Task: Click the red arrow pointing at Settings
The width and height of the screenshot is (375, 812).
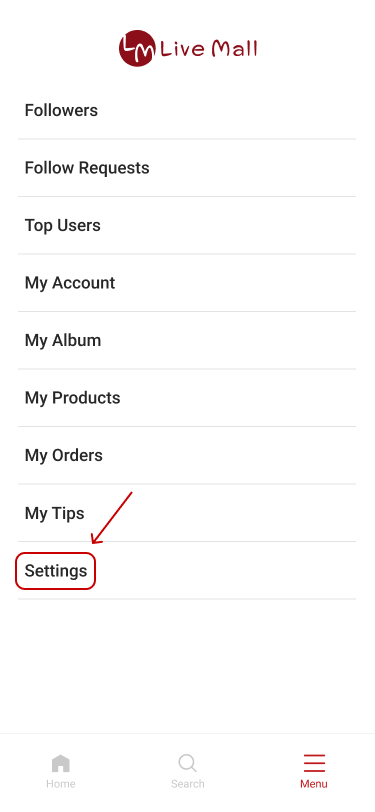Action: [x=112, y=518]
